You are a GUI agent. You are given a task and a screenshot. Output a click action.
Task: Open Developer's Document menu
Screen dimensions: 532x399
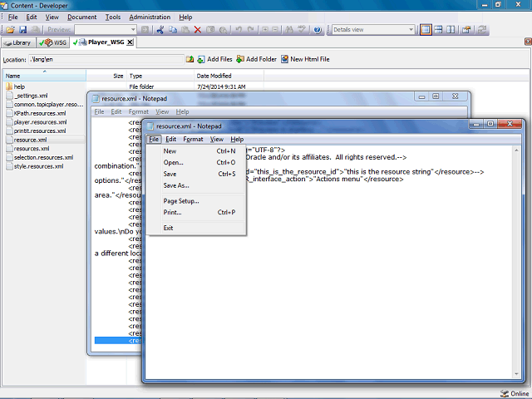81,17
